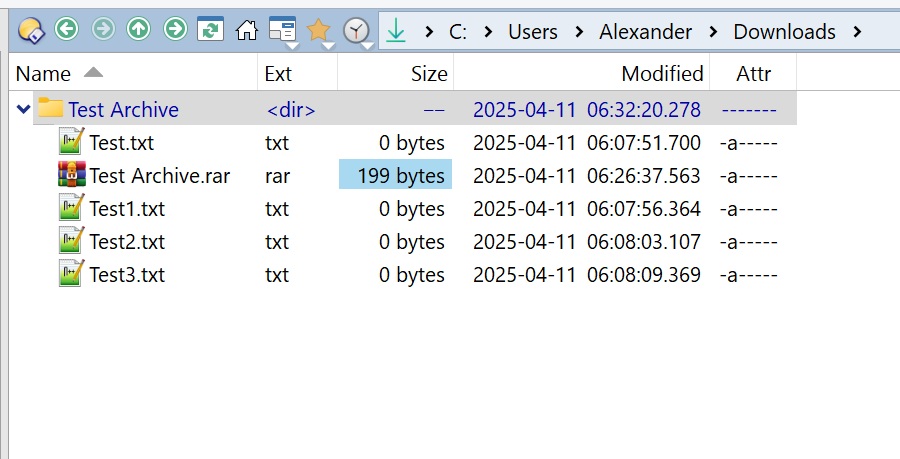Select the Test3.txt file
The height and width of the screenshot is (459, 900).
click(127, 275)
